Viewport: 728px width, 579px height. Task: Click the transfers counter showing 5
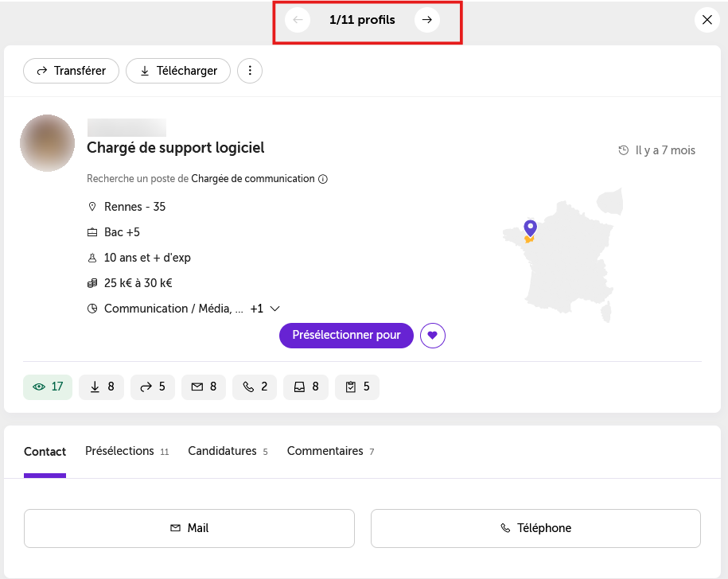(153, 387)
